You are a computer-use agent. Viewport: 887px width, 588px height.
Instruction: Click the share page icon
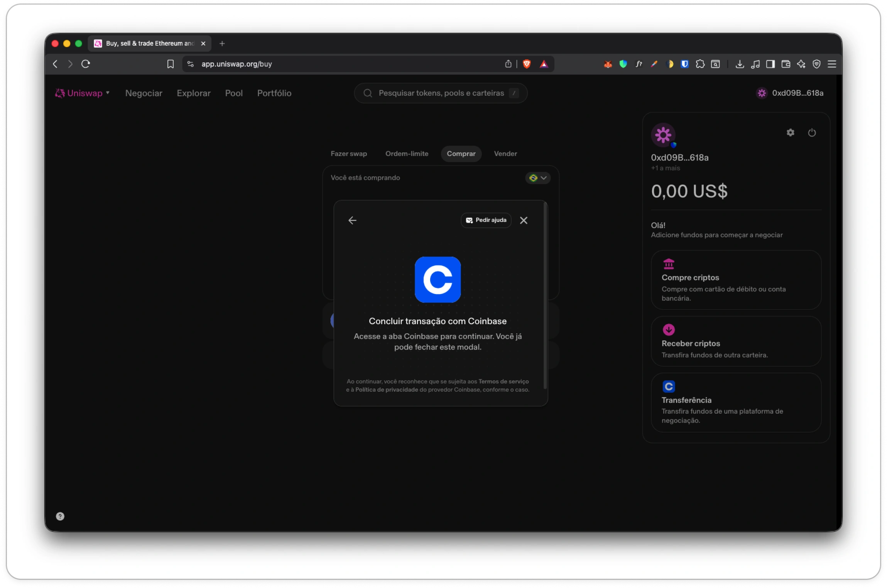[508, 64]
